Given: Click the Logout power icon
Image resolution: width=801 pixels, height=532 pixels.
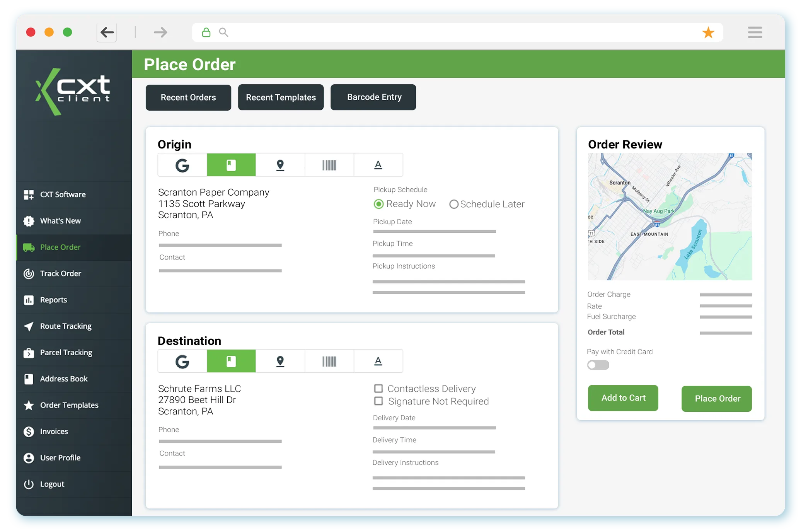Looking at the screenshot, I should tap(29, 484).
